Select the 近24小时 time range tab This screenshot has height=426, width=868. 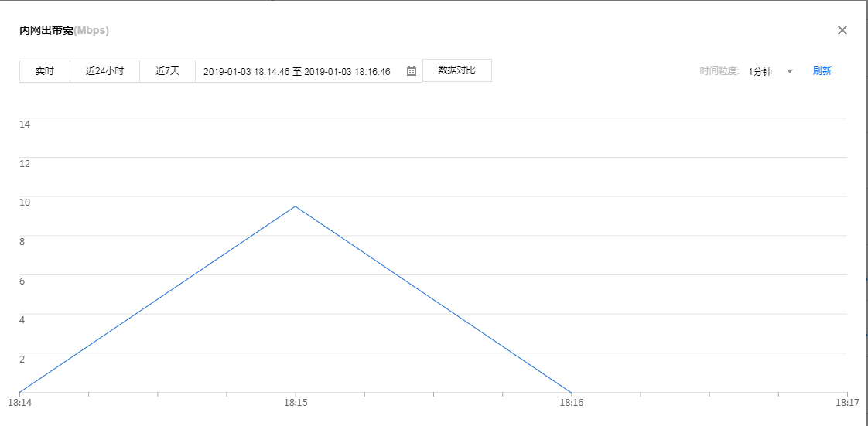tap(104, 71)
